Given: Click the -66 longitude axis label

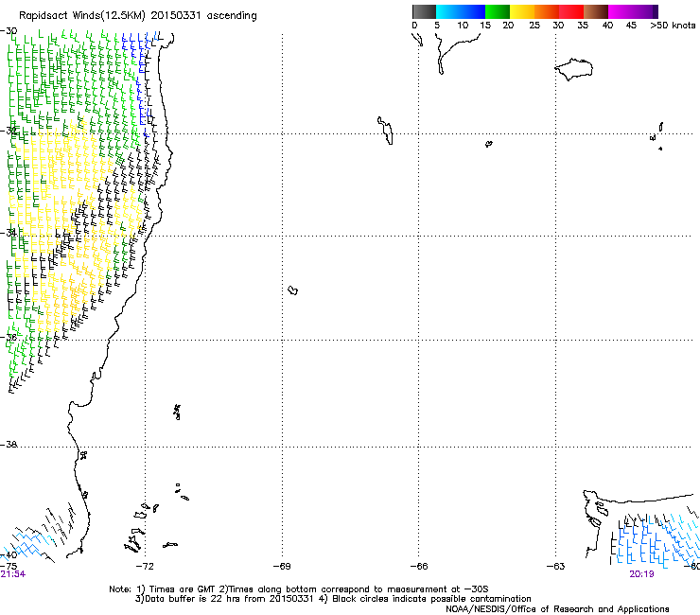Looking at the screenshot, I should (x=419, y=567).
